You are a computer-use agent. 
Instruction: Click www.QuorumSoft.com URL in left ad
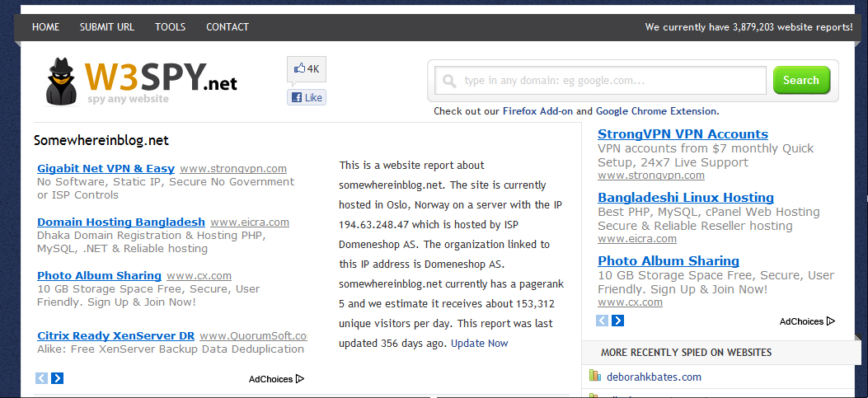click(x=254, y=336)
